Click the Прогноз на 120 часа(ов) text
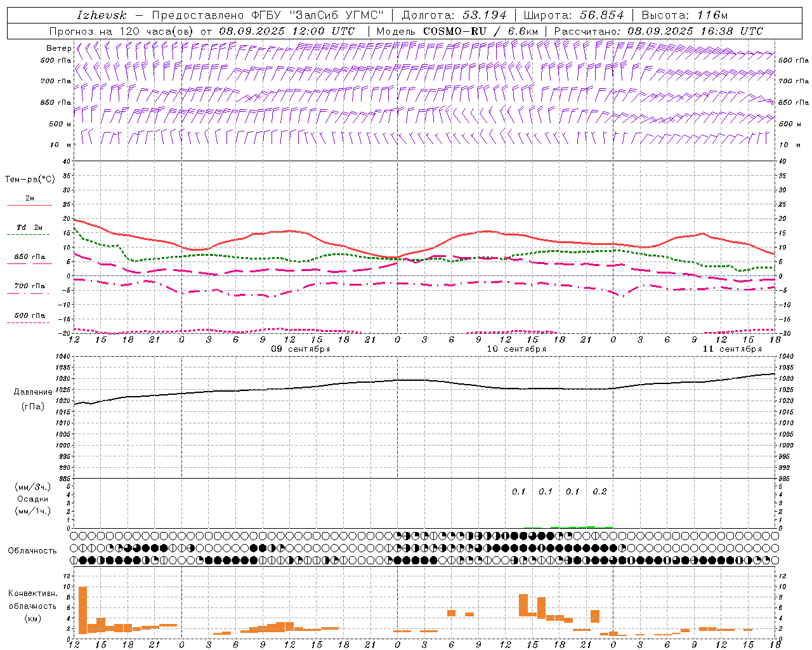812x650 pixels. 122,31
